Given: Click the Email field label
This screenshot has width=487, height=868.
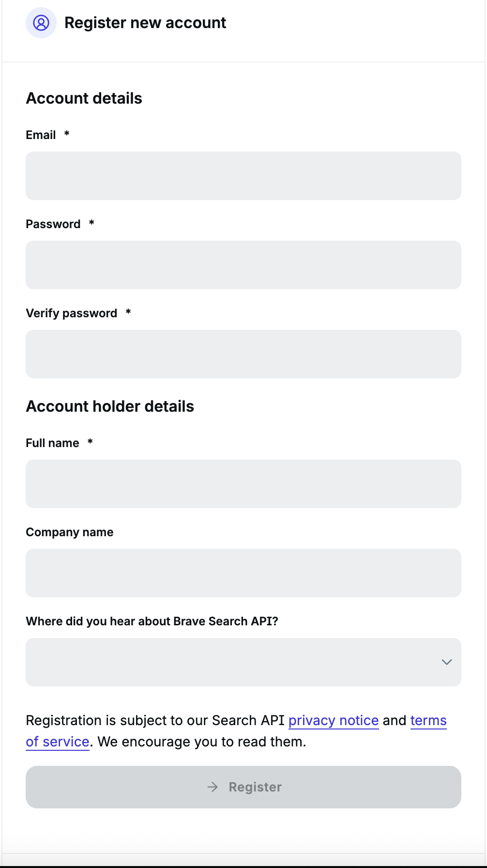Looking at the screenshot, I should pyautogui.click(x=41, y=135).
